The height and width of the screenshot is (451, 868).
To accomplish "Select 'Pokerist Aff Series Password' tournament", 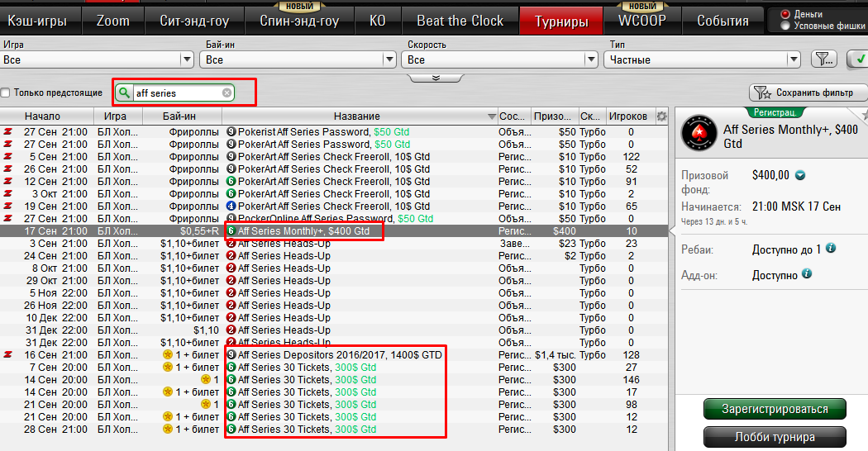I will coord(334,131).
